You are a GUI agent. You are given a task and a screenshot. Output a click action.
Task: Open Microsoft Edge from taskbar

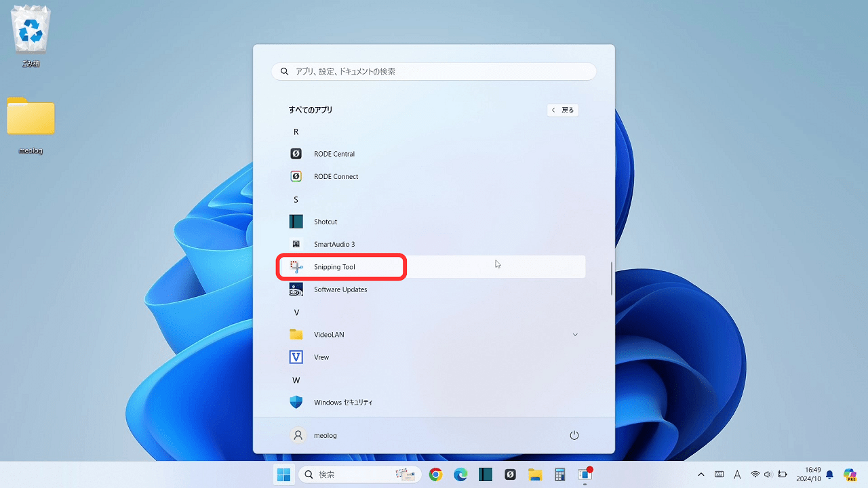point(460,474)
